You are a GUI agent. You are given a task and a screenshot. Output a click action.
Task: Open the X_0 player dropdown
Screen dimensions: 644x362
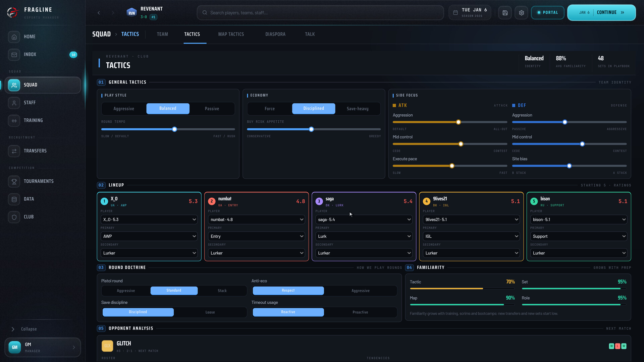tap(149, 220)
